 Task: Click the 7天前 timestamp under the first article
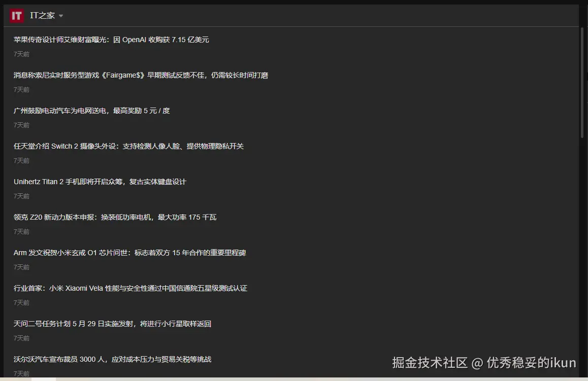(x=21, y=54)
